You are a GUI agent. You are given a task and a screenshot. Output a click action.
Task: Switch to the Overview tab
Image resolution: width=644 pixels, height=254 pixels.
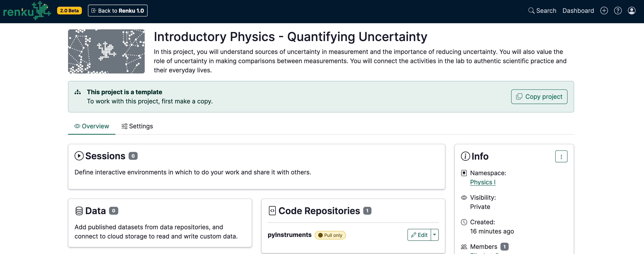pos(91,126)
